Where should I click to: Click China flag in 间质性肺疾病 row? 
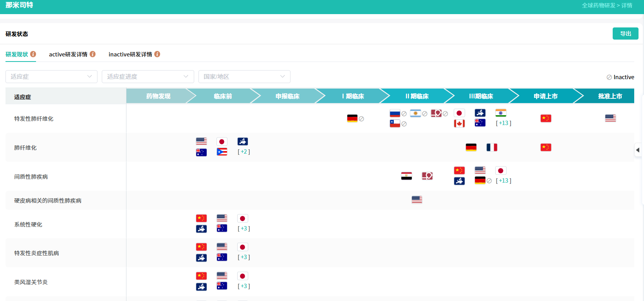459,170
